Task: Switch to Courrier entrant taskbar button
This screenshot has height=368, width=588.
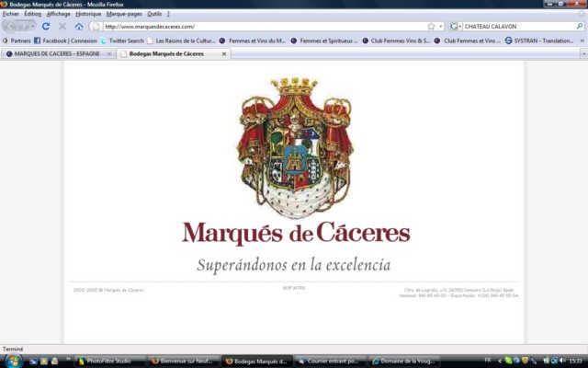Action: [x=331, y=362]
